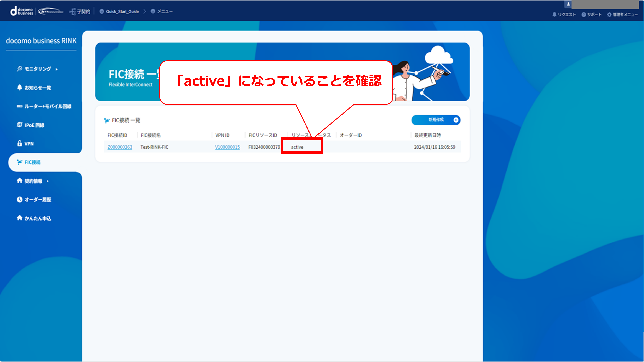The image size is (644, 362).
Task: Click the オーダー履歴 clock icon
Action: click(19, 199)
